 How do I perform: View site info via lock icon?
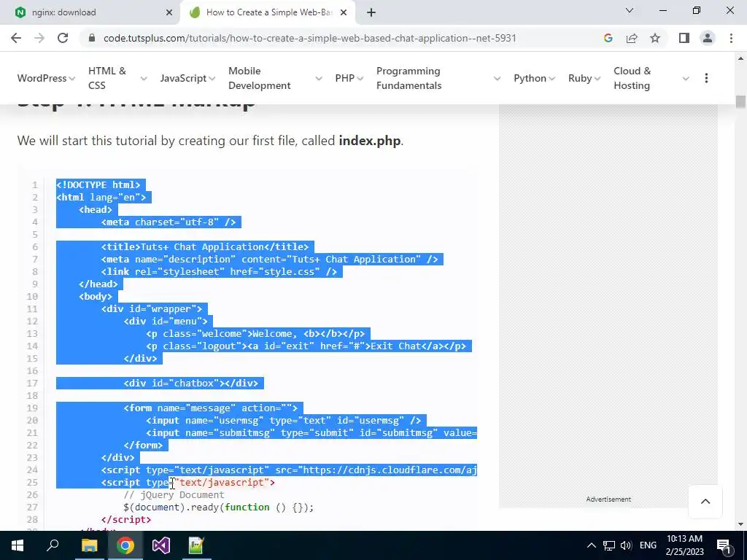(x=92, y=38)
